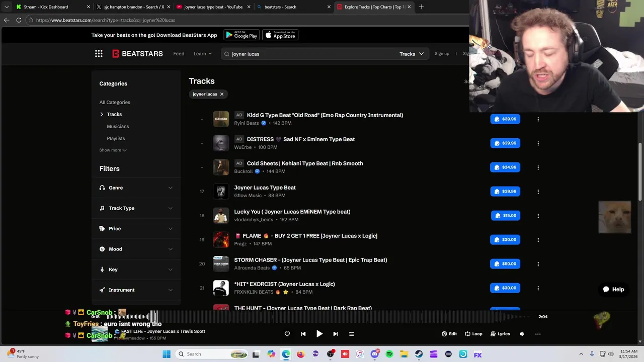Show Lyrics in the player bar

pos(500,334)
